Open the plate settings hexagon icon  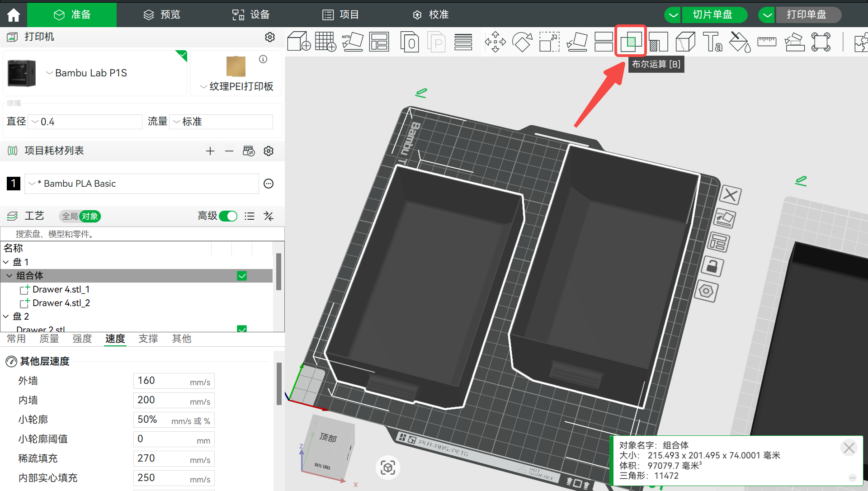pos(706,291)
